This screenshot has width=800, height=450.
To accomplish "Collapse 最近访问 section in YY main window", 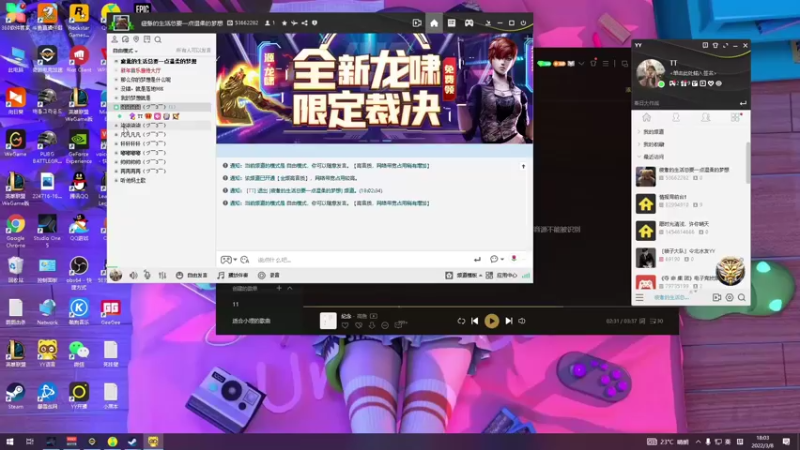I will (x=651, y=157).
